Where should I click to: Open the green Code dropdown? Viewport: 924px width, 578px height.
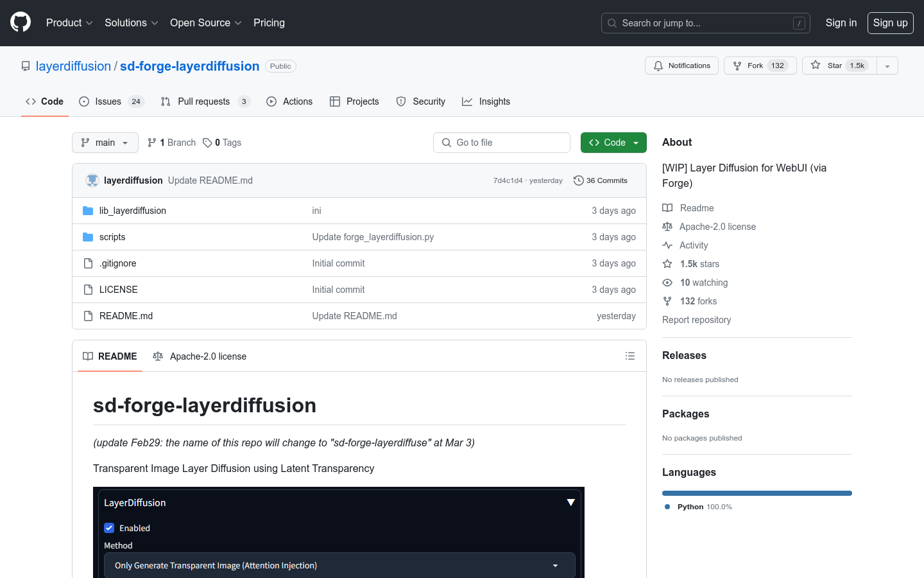(x=613, y=143)
